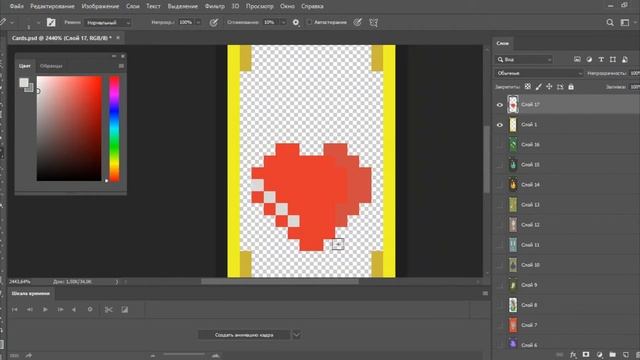Click the foreground color swatch
This screenshot has height=360, width=640.
24,82
